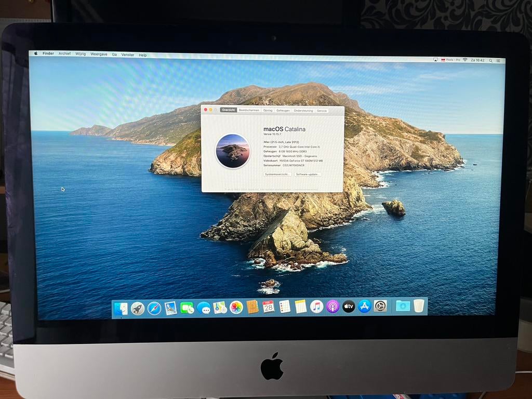Switch to the Opslag tab

[x=268, y=110]
